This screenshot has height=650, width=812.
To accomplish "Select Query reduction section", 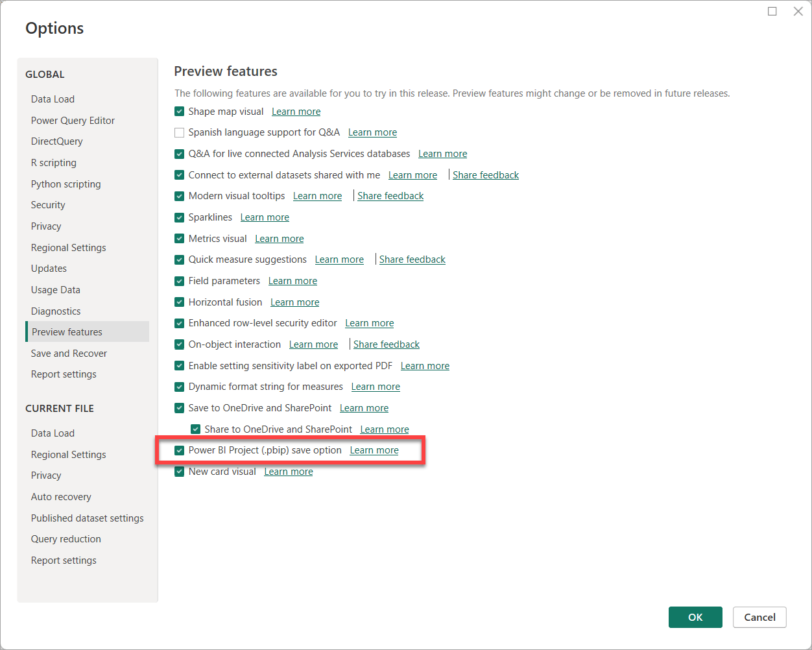I will click(66, 539).
